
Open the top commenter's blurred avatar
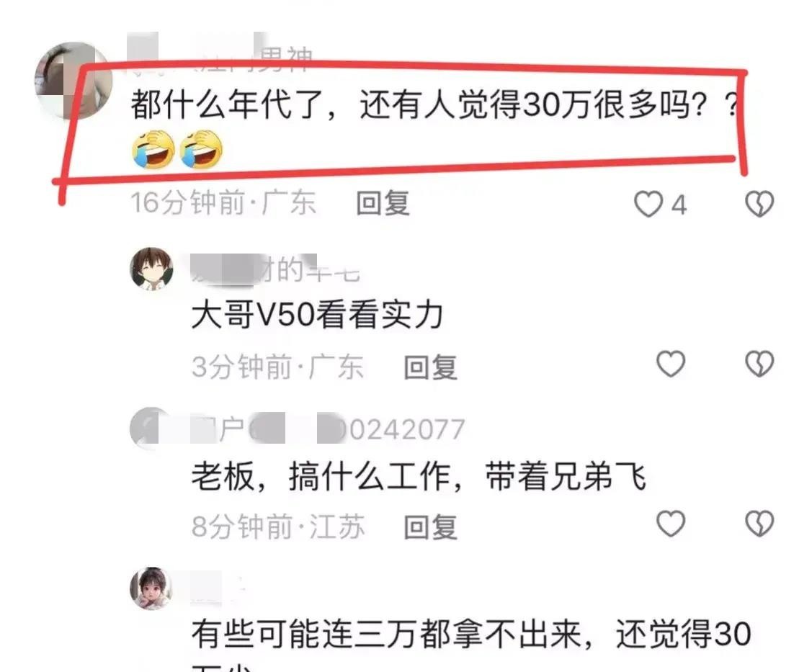pos(74,81)
